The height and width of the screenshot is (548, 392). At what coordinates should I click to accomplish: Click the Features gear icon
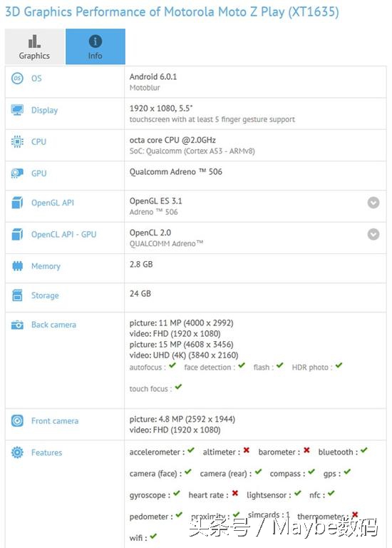coord(17,452)
